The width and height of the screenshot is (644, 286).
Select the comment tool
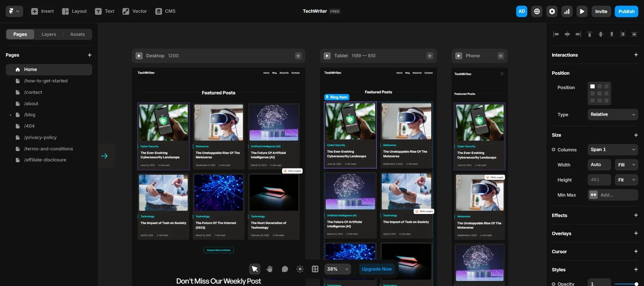(285, 269)
